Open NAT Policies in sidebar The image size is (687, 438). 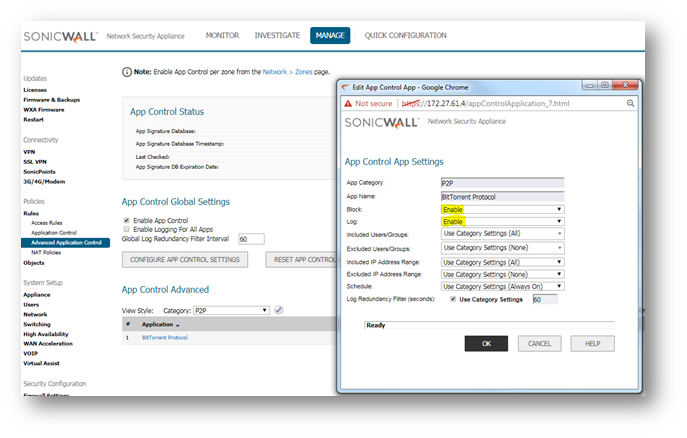(x=46, y=253)
